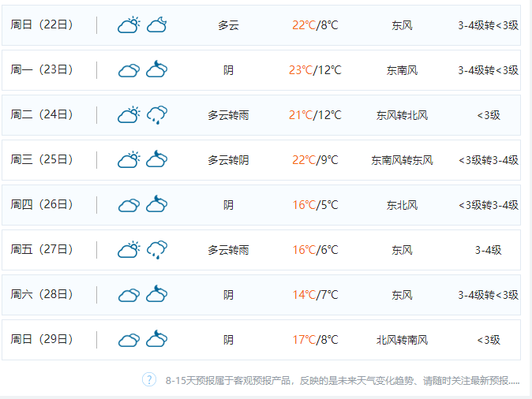The width and height of the screenshot is (532, 399).
Task: Click the night overcast icon for 周一(23日)
Action: pos(157,69)
